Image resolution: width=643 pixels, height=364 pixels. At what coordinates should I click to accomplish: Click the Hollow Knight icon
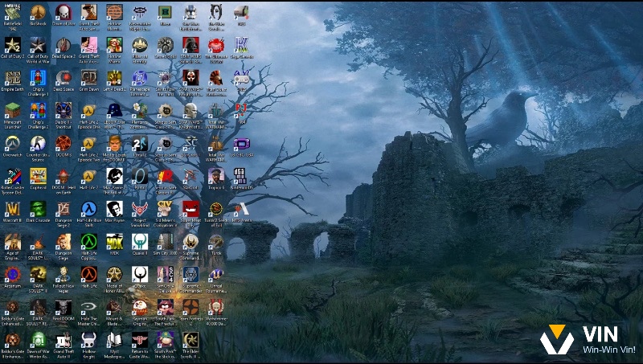88,340
